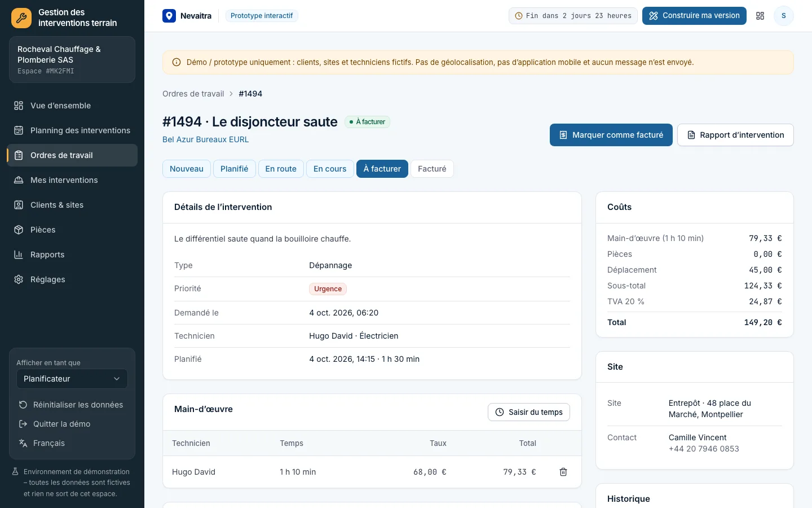The height and width of the screenshot is (508, 812).
Task: Click the contact icon for Clients & sites
Action: click(19, 205)
